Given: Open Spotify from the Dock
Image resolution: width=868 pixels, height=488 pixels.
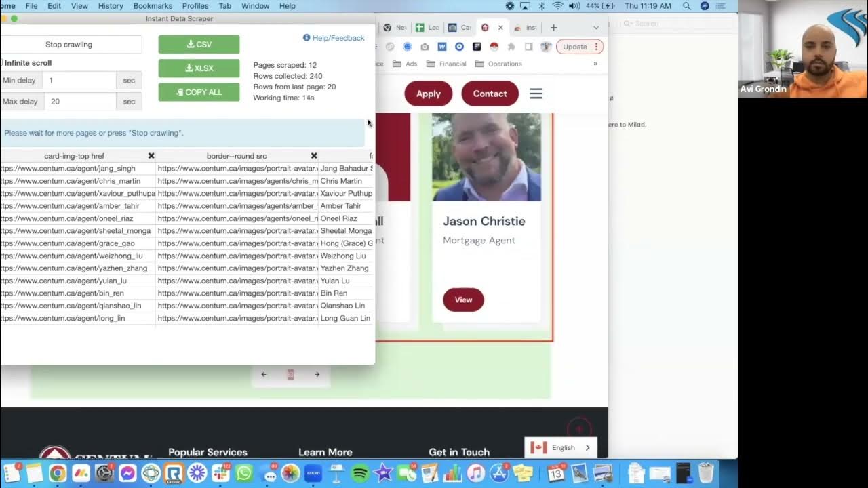Looking at the screenshot, I should (360, 473).
